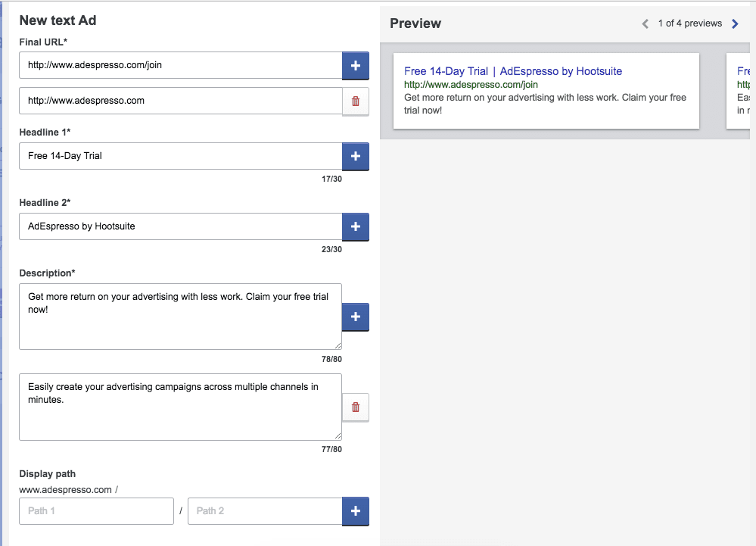Click the Path 1 input field

point(96,511)
